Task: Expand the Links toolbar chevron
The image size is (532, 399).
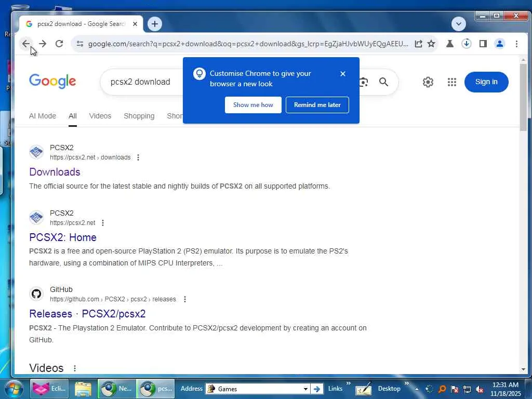Action: (349, 383)
